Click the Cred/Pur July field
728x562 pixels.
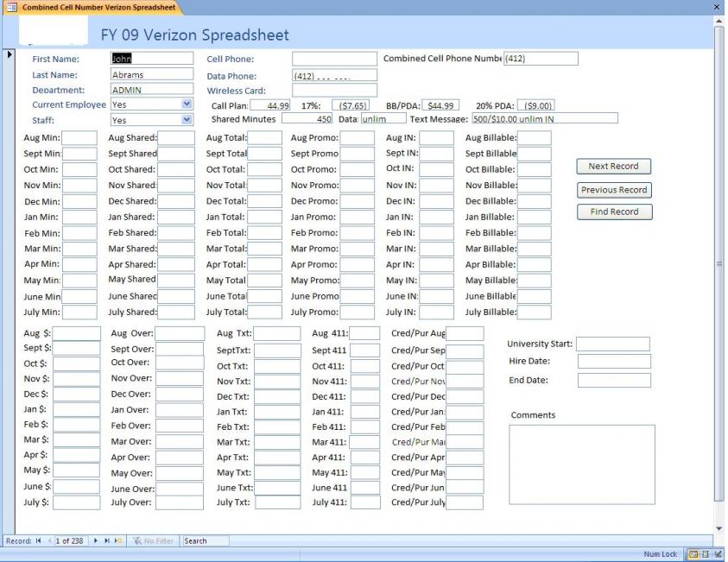pyautogui.click(x=465, y=502)
